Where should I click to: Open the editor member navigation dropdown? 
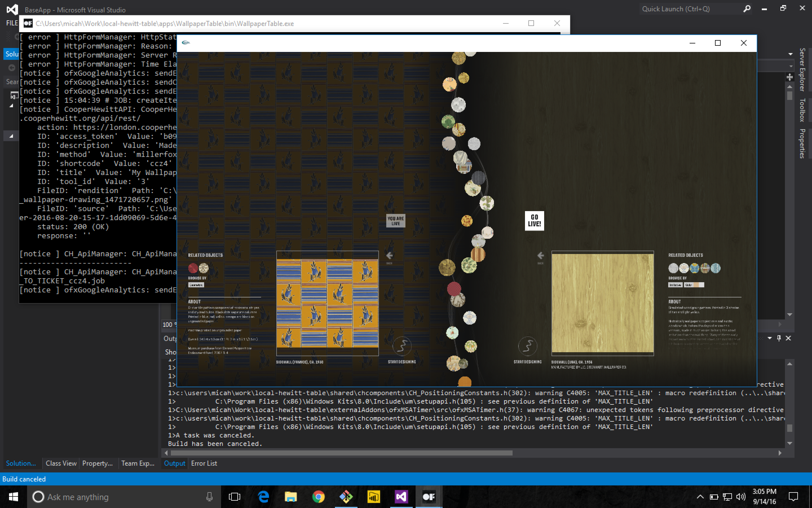[x=791, y=66]
